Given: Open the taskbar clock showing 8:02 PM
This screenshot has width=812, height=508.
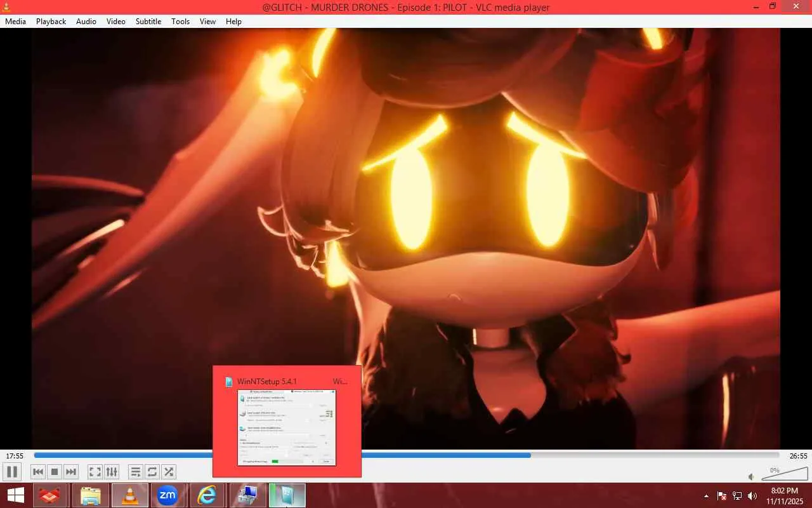Looking at the screenshot, I should (785, 496).
